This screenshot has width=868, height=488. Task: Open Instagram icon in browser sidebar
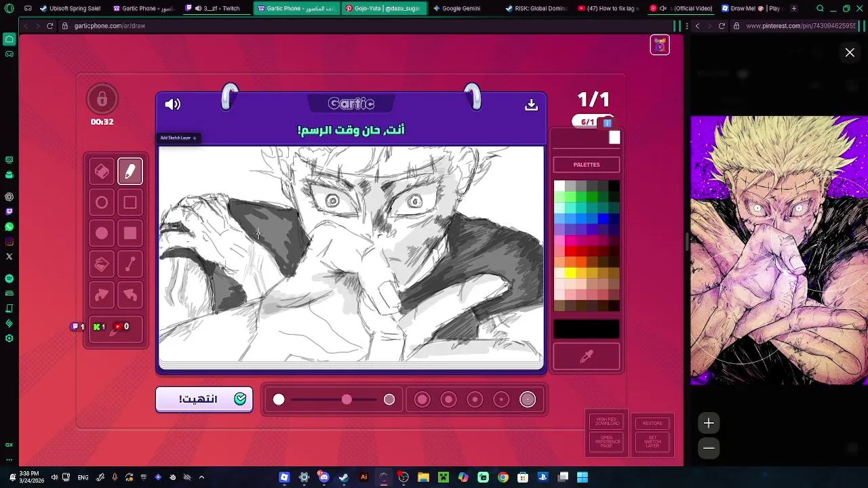[x=9, y=241]
